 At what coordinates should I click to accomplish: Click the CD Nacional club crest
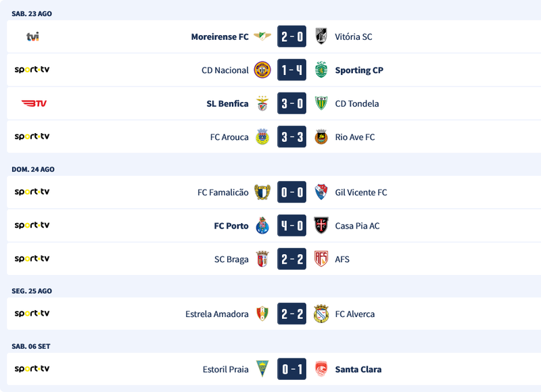pyautogui.click(x=262, y=70)
